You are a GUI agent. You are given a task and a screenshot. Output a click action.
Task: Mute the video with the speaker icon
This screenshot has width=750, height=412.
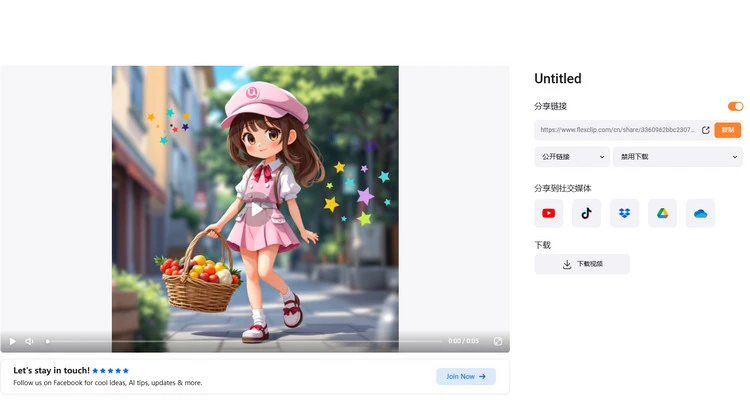pos(30,341)
